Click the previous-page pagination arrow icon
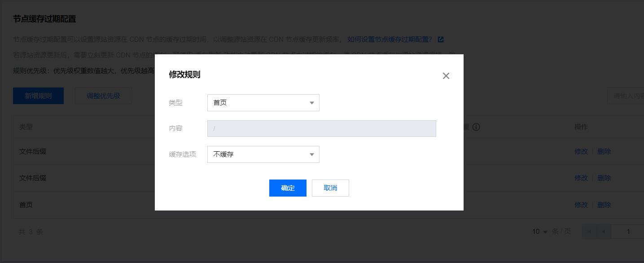Screen dimensions: 644x263 pyautogui.click(x=605, y=232)
